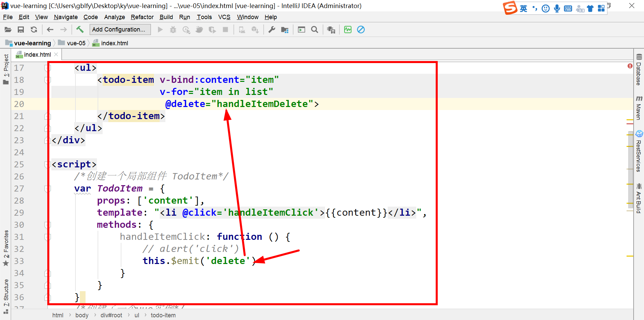Click the blue circle-slash toolbar icon

point(361,30)
